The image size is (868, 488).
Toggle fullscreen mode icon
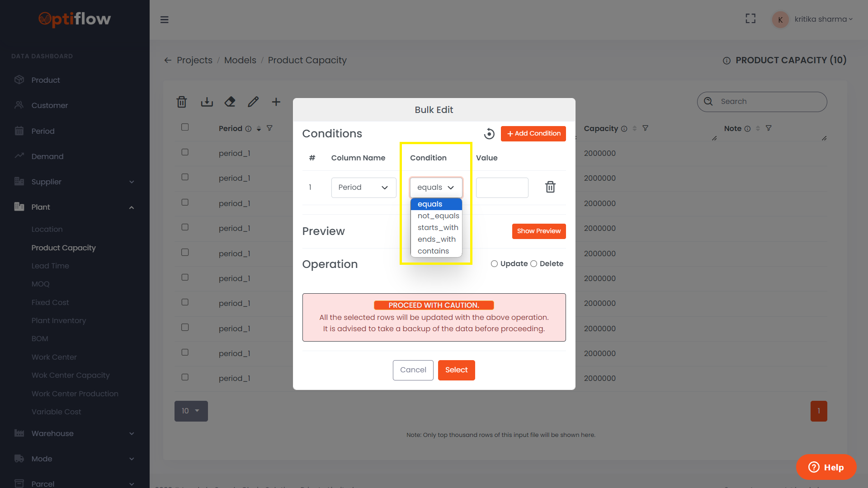750,19
